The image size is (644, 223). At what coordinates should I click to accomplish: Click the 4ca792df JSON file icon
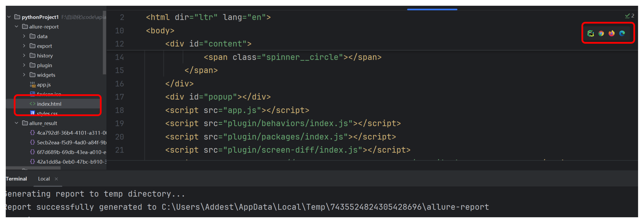pyautogui.click(x=32, y=133)
